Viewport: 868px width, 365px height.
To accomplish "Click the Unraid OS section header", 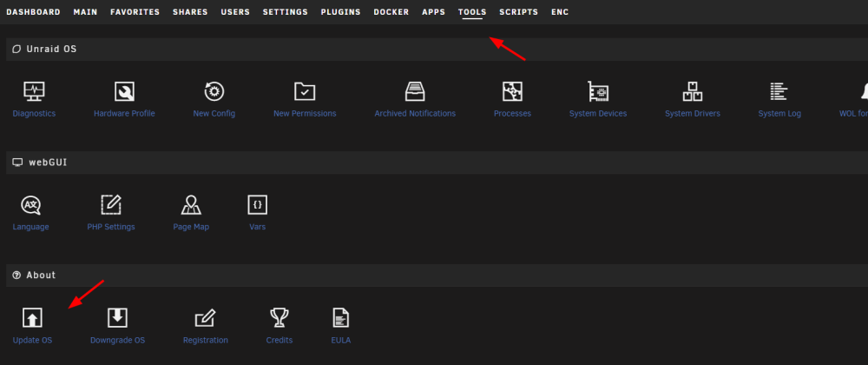I will coord(437,50).
